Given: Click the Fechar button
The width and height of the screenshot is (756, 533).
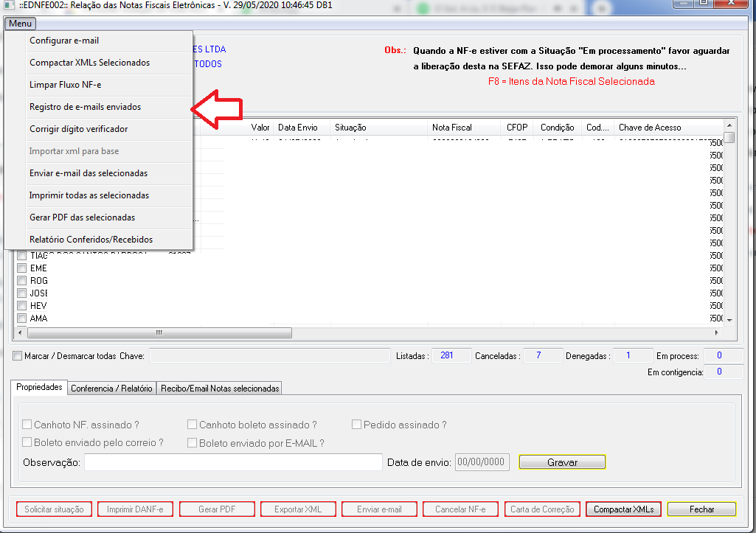Looking at the screenshot, I should pos(701,509).
